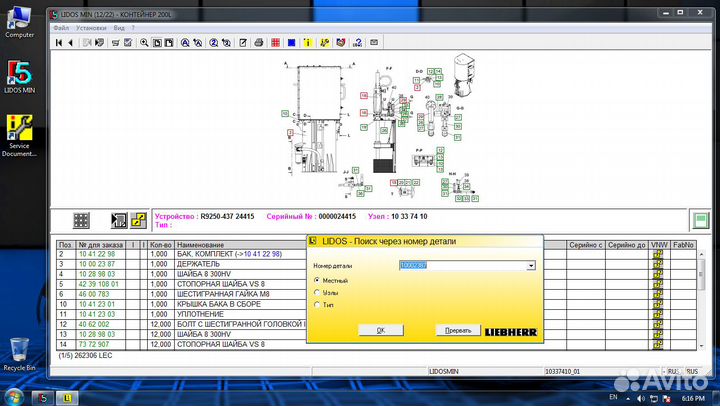Expand the Номер детали dropdown arrow
The height and width of the screenshot is (406, 720).
tap(530, 265)
